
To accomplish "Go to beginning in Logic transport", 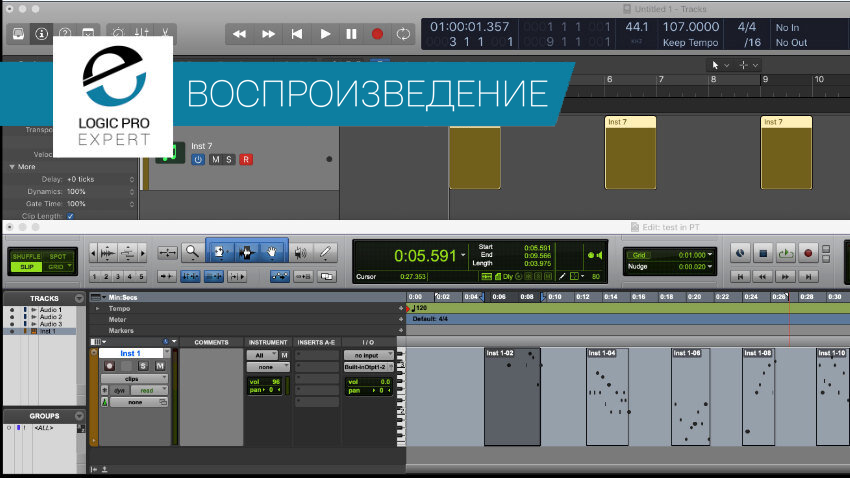I will (x=297, y=34).
